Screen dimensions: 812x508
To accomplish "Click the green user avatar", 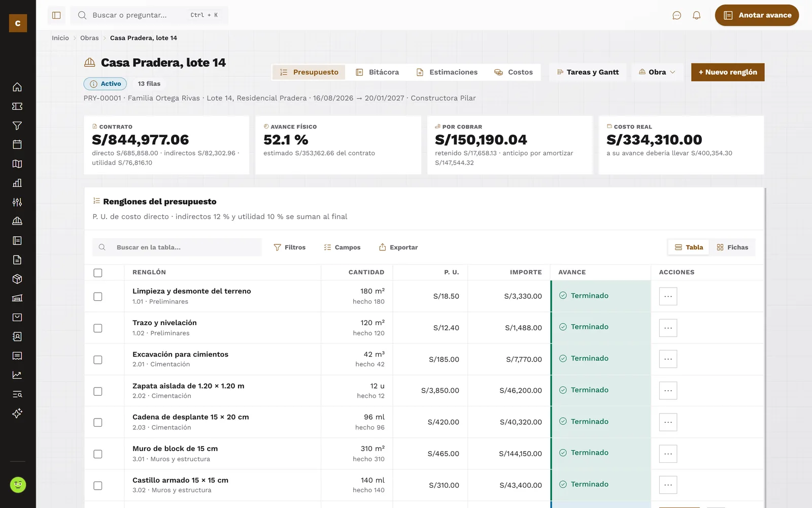I will pos(18,485).
